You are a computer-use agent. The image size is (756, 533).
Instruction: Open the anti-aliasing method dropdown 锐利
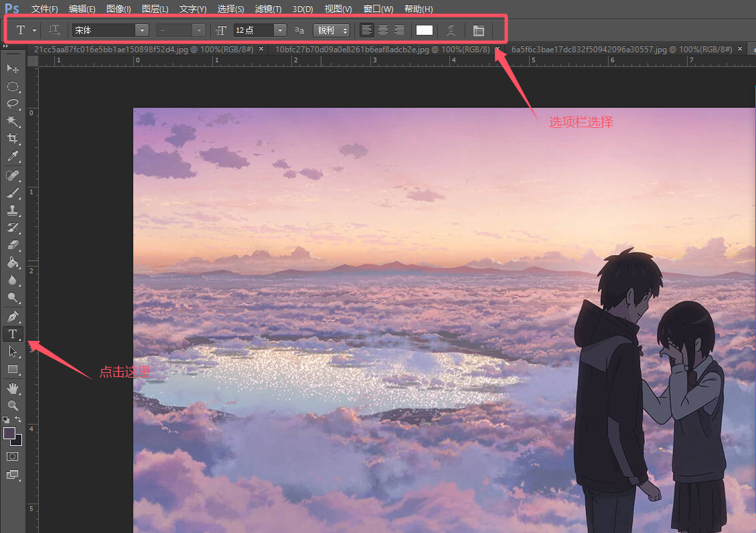pos(331,30)
